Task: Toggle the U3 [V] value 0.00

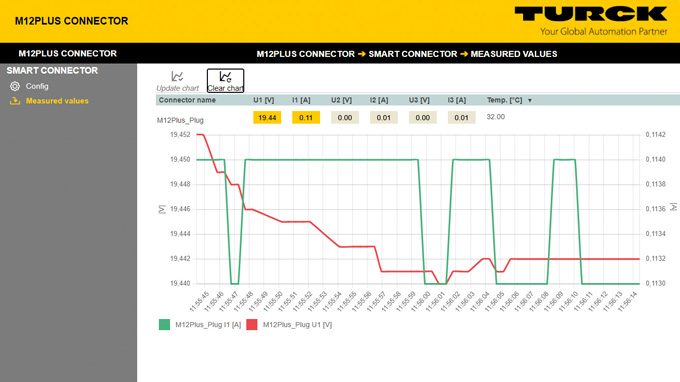Action: click(422, 118)
